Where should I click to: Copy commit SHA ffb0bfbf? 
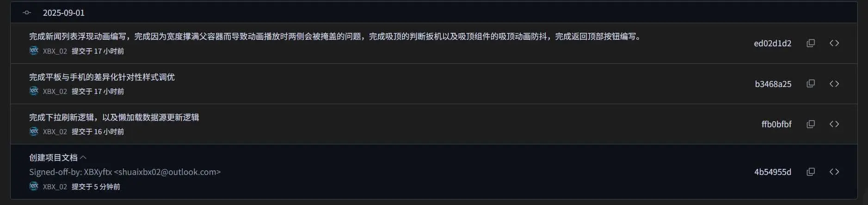point(811,124)
